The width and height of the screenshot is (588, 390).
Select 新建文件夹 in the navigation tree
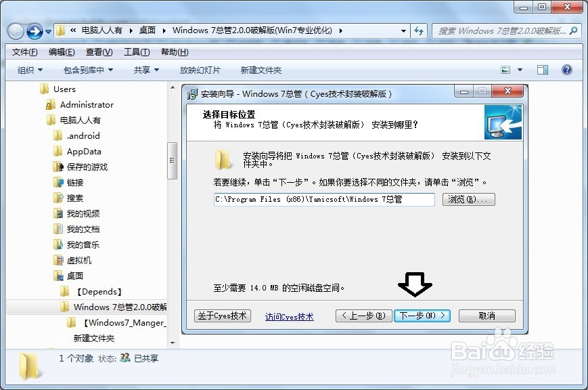coord(94,339)
